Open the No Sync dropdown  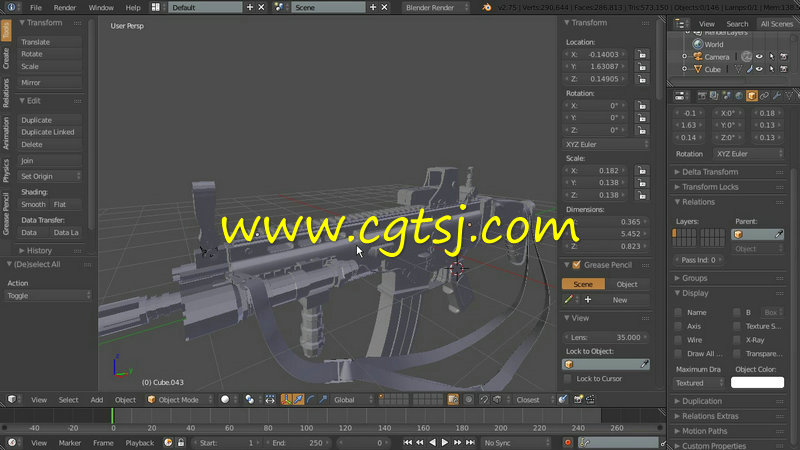click(x=516, y=442)
